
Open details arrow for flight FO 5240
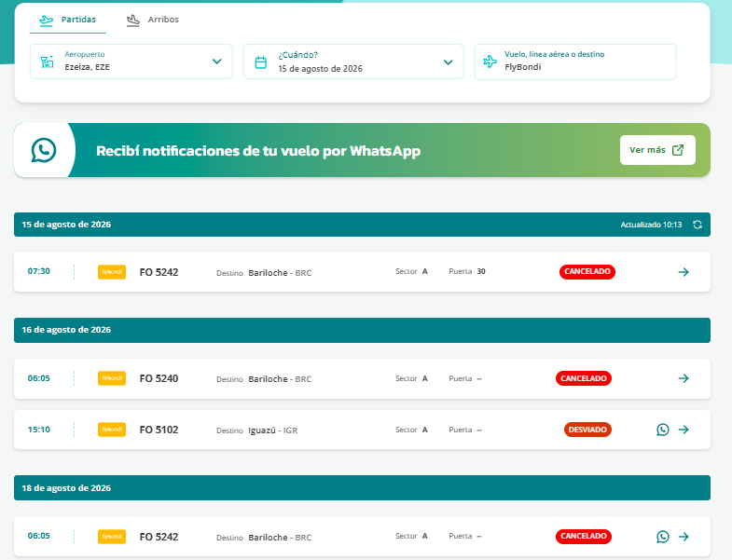coord(684,378)
